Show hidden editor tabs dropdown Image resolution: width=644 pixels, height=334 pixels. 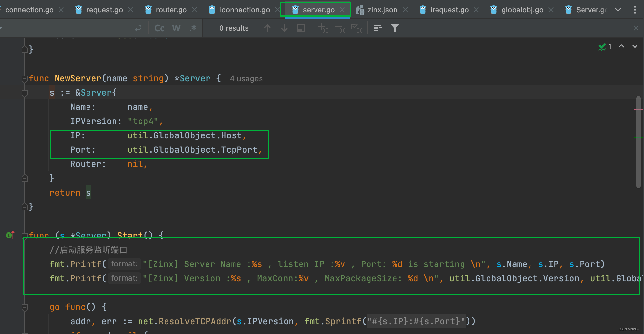(x=618, y=10)
